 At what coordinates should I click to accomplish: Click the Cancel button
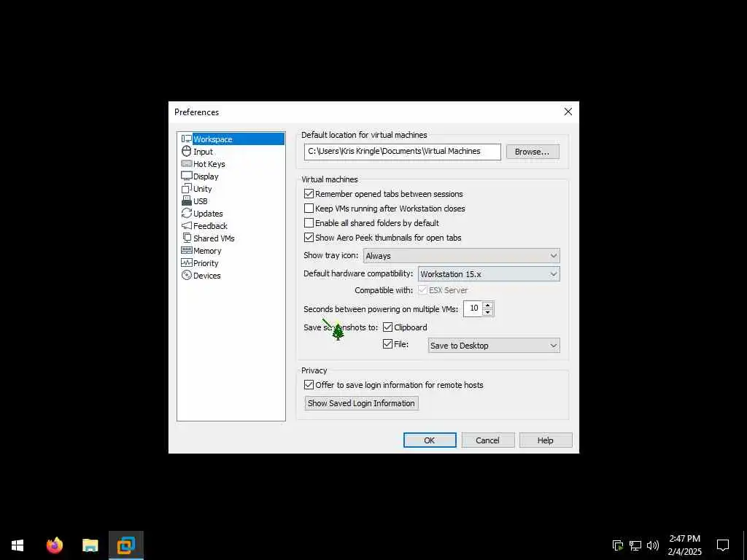487,440
